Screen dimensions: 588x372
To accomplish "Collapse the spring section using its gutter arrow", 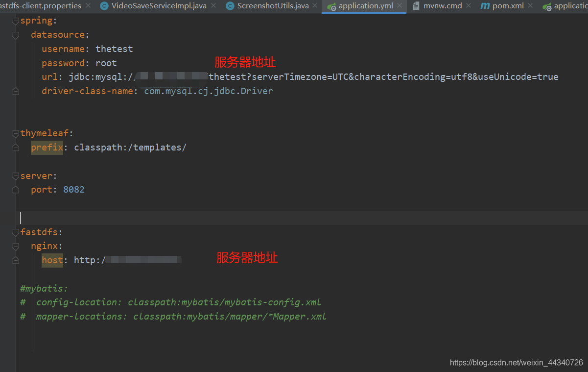I will (x=15, y=21).
